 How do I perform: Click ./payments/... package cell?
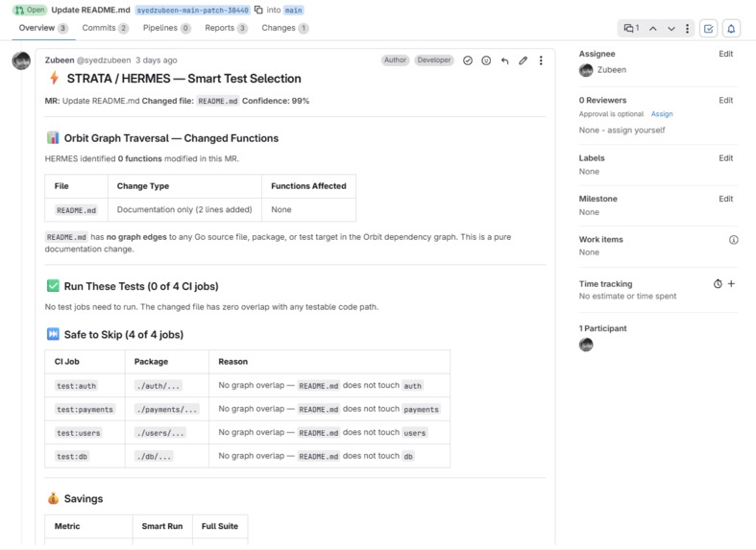pyautogui.click(x=167, y=409)
